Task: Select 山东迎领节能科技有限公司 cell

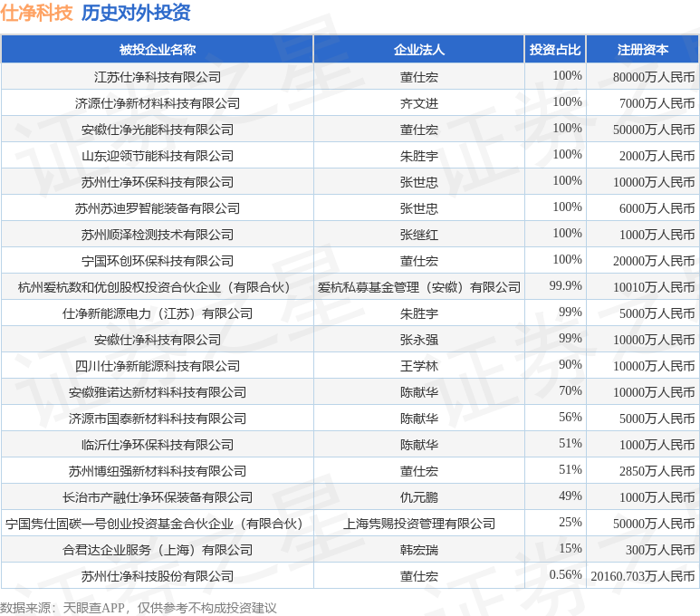Action: [x=158, y=156]
